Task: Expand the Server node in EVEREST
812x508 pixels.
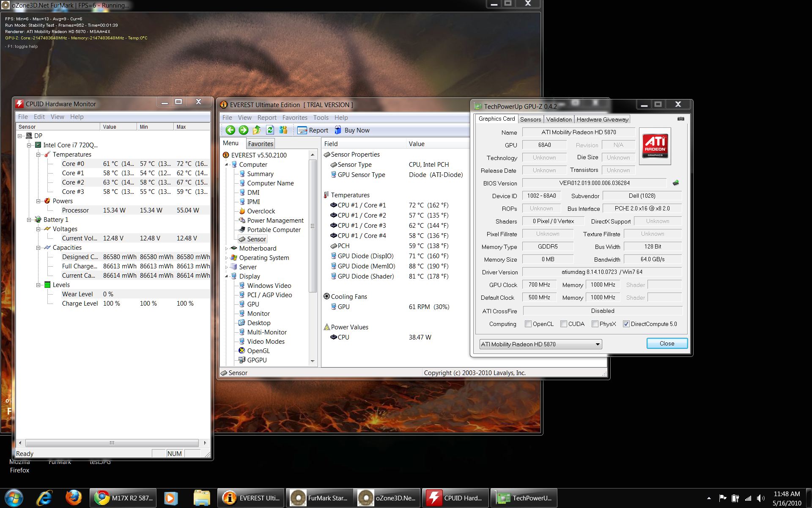Action: click(x=226, y=267)
